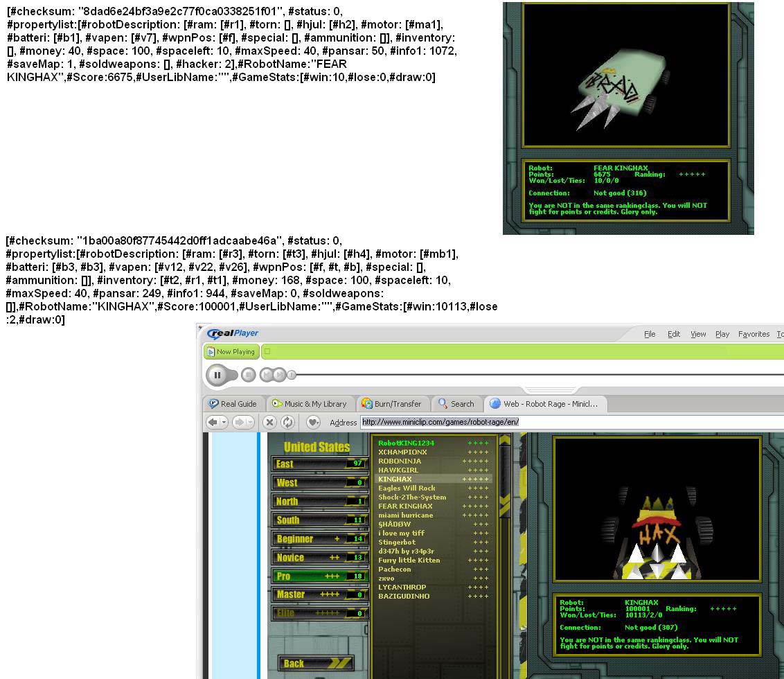Image resolution: width=784 pixels, height=679 pixels.
Task: Select player LYCANTHROP
Action: 433,587
